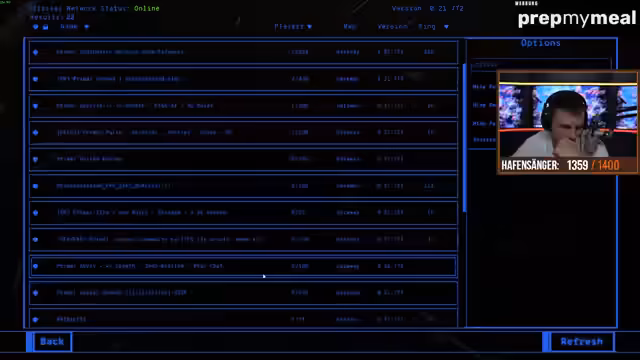This screenshot has width=640, height=360.
Task: Favorite the second listed server
Action: point(36,79)
